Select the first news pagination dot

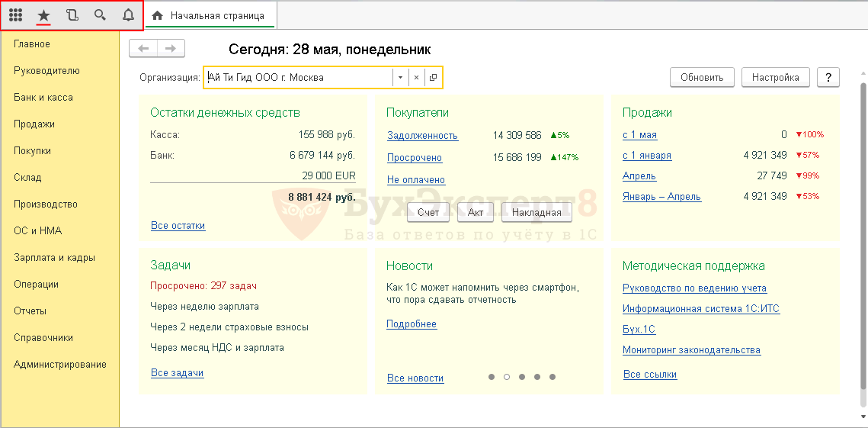click(492, 377)
